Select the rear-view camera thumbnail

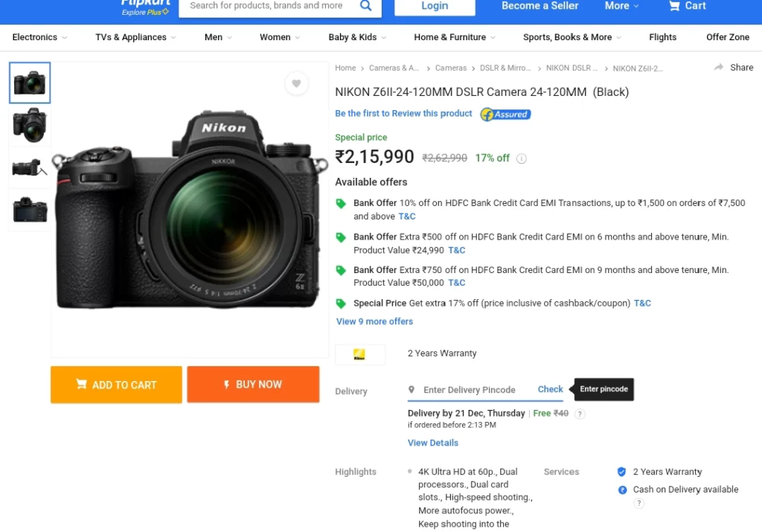(x=30, y=210)
